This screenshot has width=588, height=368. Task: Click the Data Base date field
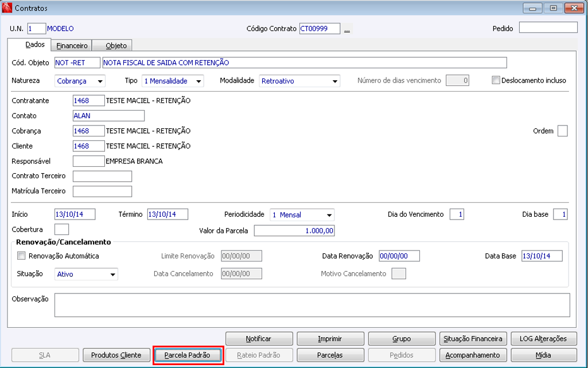pos(542,256)
